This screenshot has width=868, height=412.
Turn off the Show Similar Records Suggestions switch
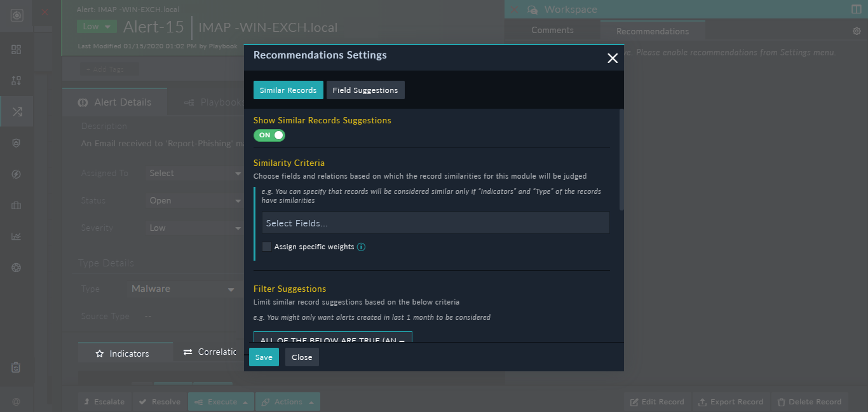pos(269,135)
